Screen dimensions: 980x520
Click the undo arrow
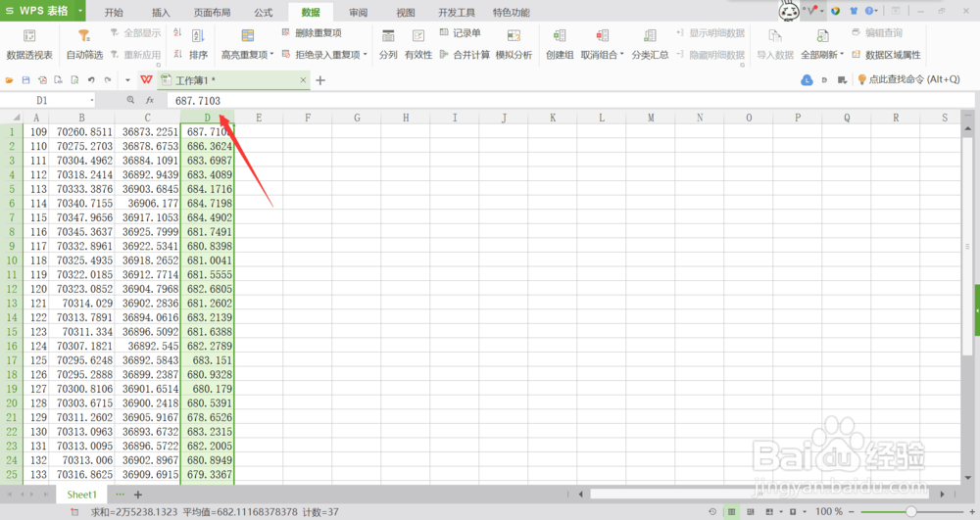tap(91, 80)
